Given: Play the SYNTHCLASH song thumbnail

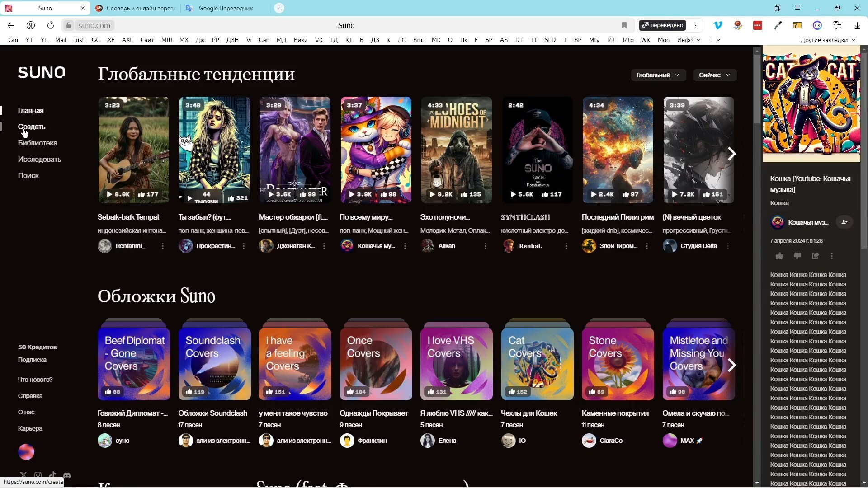Looking at the screenshot, I should [538, 150].
